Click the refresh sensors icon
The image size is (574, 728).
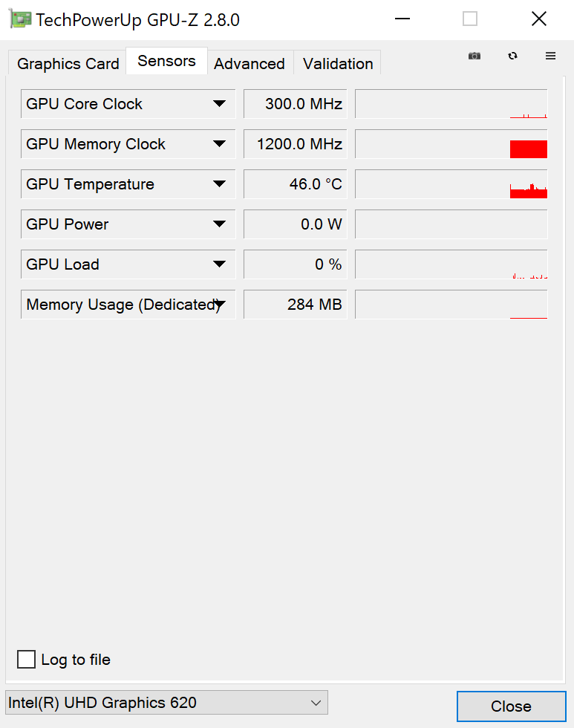pos(512,56)
